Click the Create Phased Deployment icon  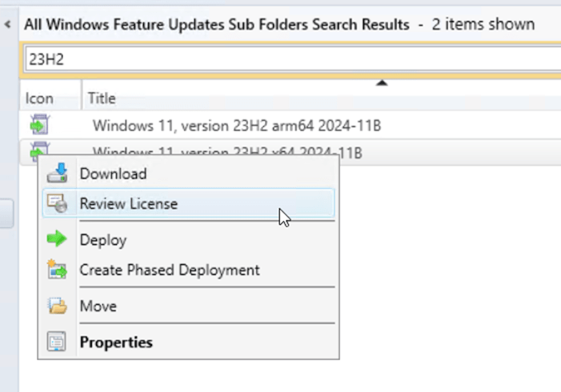coord(58,270)
